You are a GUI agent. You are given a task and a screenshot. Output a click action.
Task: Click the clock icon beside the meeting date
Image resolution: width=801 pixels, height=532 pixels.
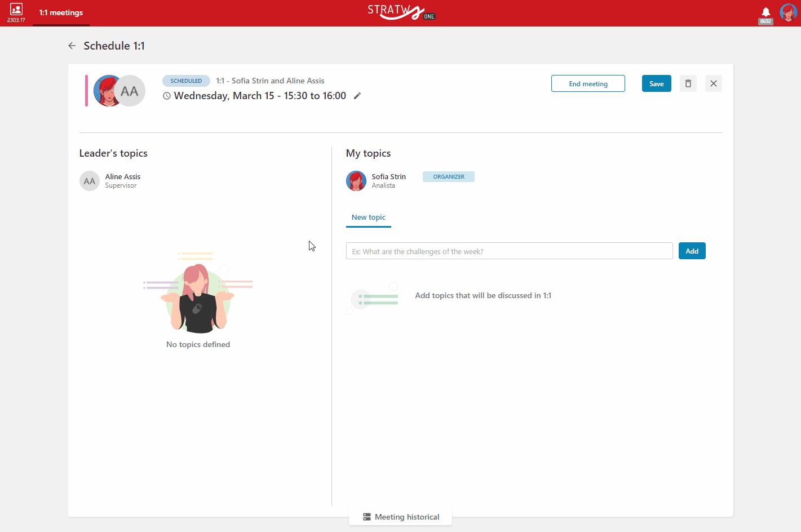(167, 96)
